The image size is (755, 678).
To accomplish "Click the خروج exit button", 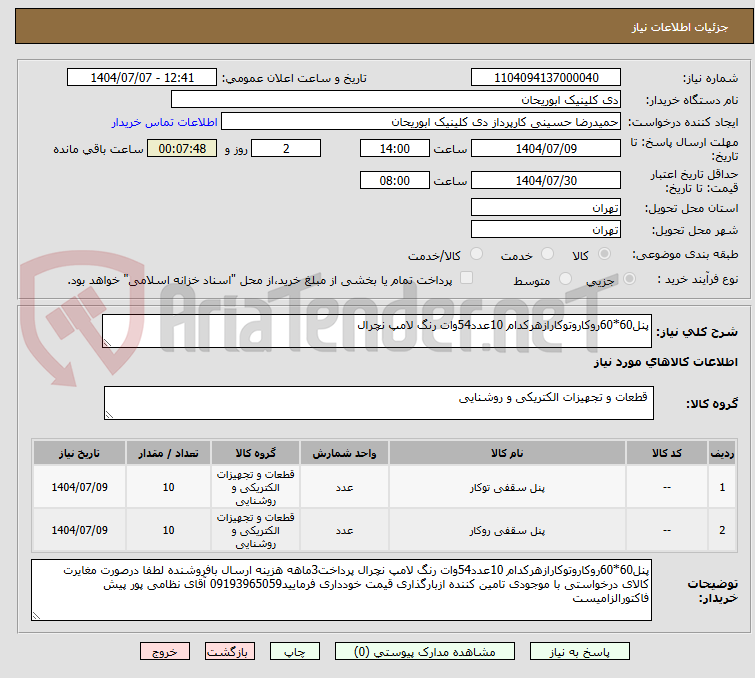I will [x=165, y=652].
